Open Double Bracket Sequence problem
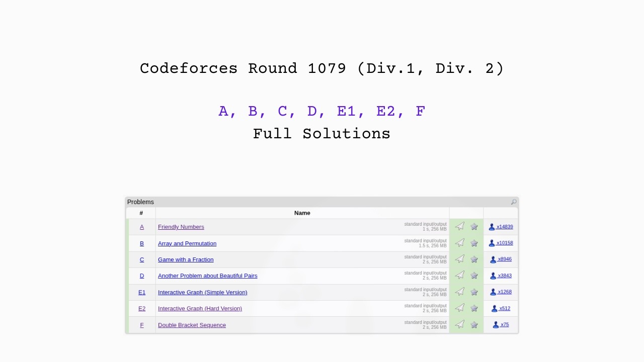 pos(192,325)
